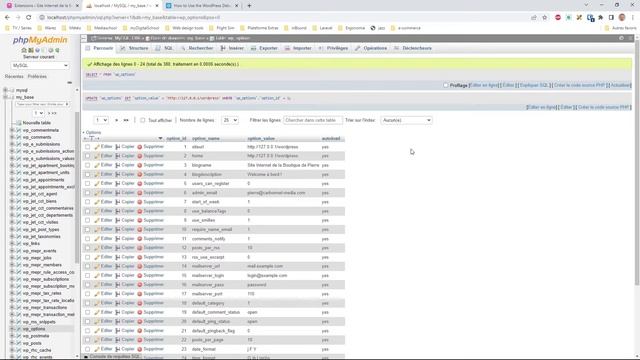Click the browser reload icon
This screenshot has width=640, height=360.
click(29, 18)
